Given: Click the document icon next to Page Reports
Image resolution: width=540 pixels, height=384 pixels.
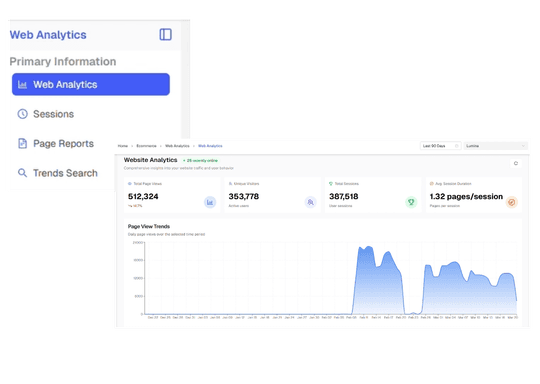Looking at the screenshot, I should 22,143.
